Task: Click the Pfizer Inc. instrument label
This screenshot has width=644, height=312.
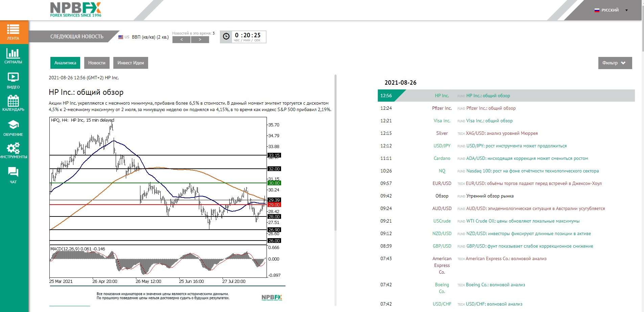Action: click(x=442, y=108)
